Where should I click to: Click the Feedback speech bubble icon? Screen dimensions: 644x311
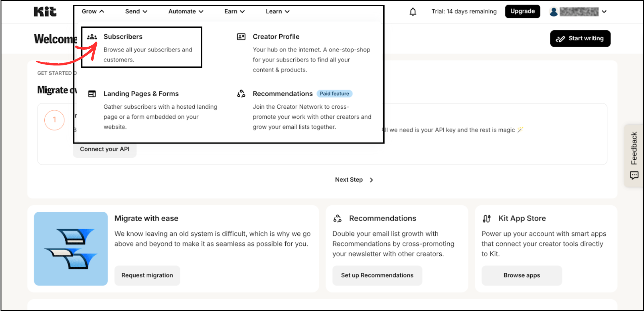(634, 175)
